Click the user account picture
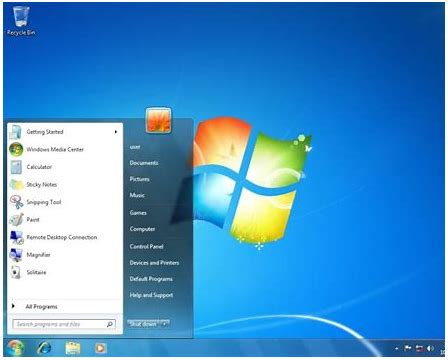Screen dimensions: 448x360 click(x=158, y=120)
